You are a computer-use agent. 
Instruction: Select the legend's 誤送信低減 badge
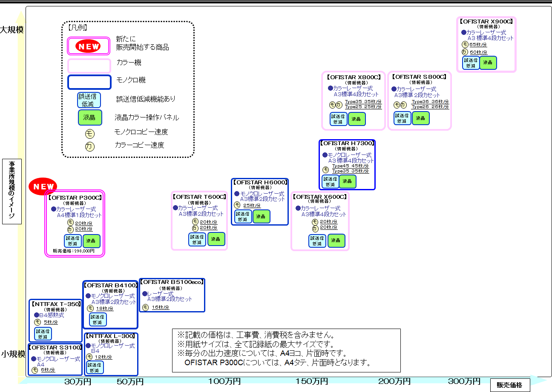pos(89,100)
